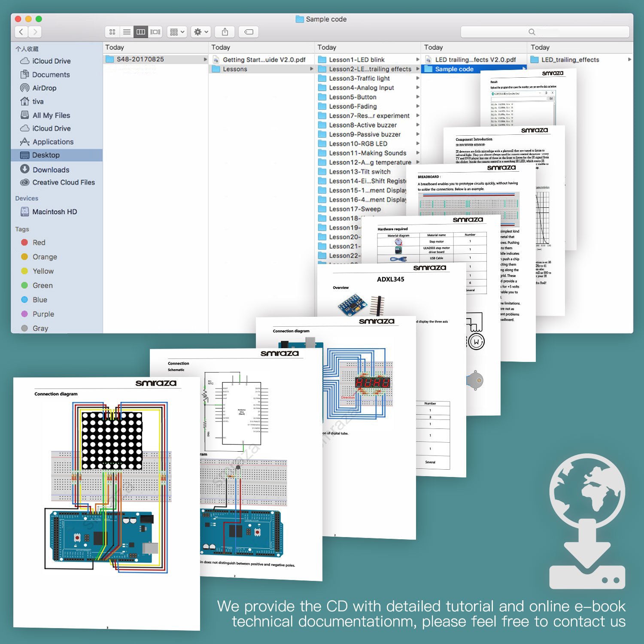
Task: Select Lesson17-Sweep folder
Action: [349, 209]
